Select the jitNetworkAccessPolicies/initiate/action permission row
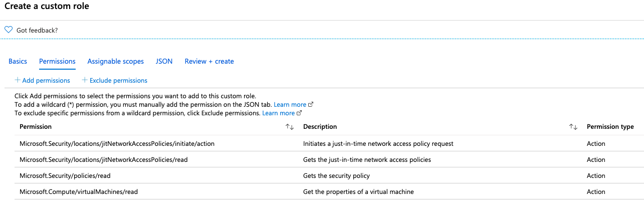The width and height of the screenshot is (644, 209). point(117,144)
